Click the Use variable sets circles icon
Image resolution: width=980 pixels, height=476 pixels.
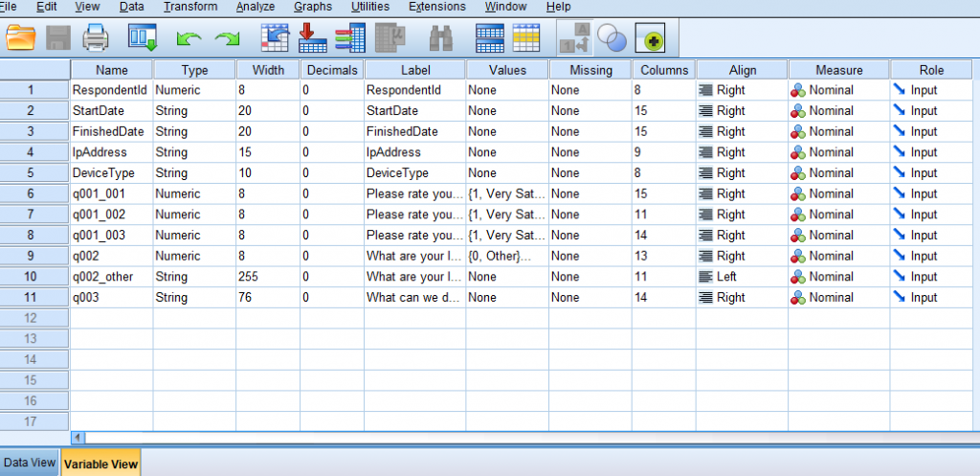coord(612,38)
